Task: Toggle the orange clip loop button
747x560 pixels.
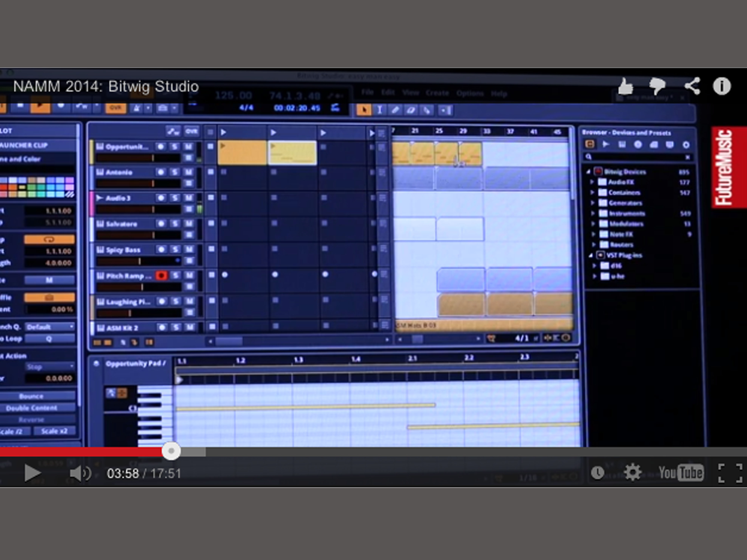Action: tap(49, 239)
